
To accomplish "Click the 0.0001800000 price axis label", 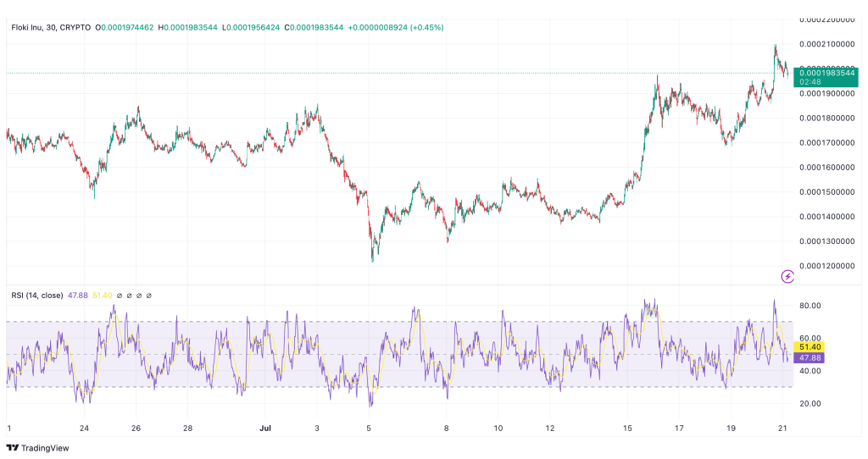I will tap(827, 118).
